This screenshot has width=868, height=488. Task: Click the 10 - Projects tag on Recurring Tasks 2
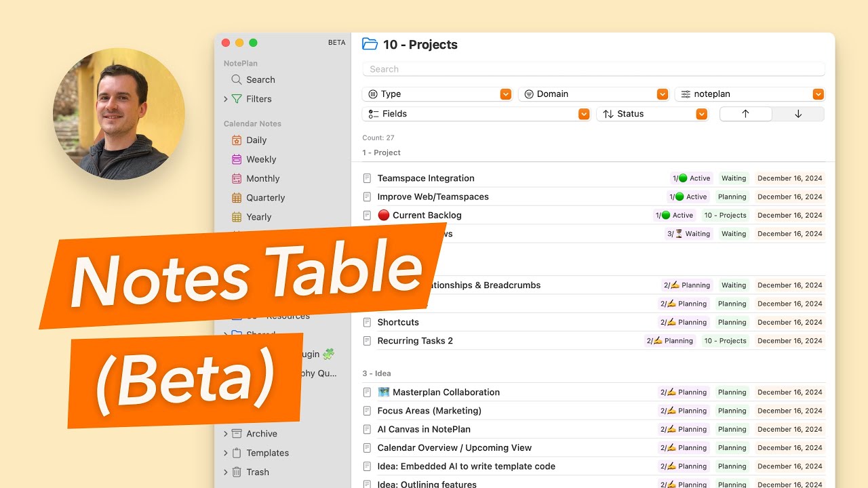pos(725,340)
